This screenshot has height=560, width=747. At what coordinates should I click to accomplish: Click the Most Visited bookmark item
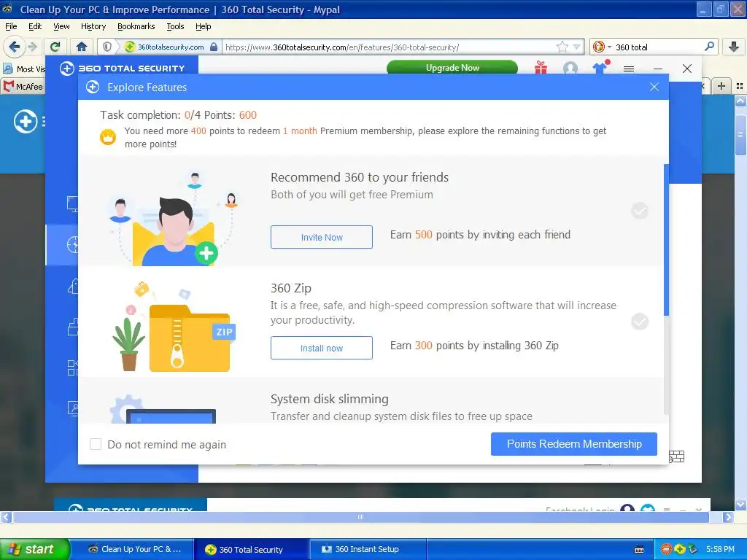[x=24, y=69]
